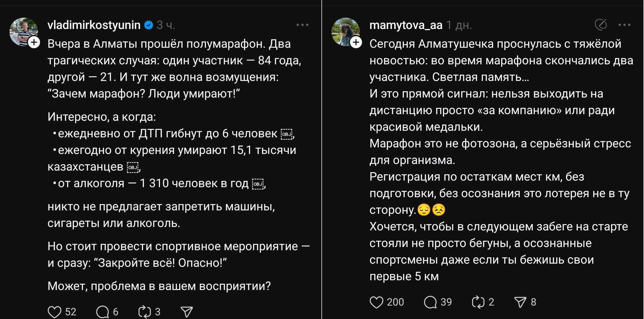The width and height of the screenshot is (644, 319).
Task: Click the circled pencil icon beside mamytova_aa
Action: [601, 25]
